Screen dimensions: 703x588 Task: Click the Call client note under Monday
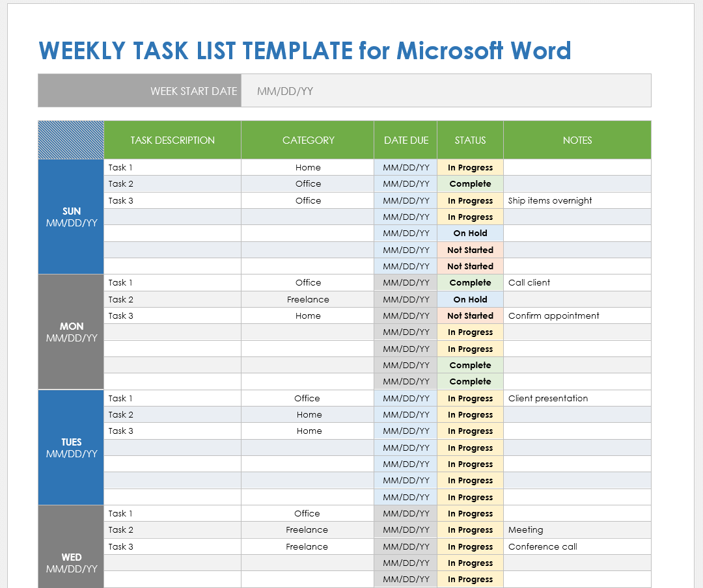tap(527, 282)
